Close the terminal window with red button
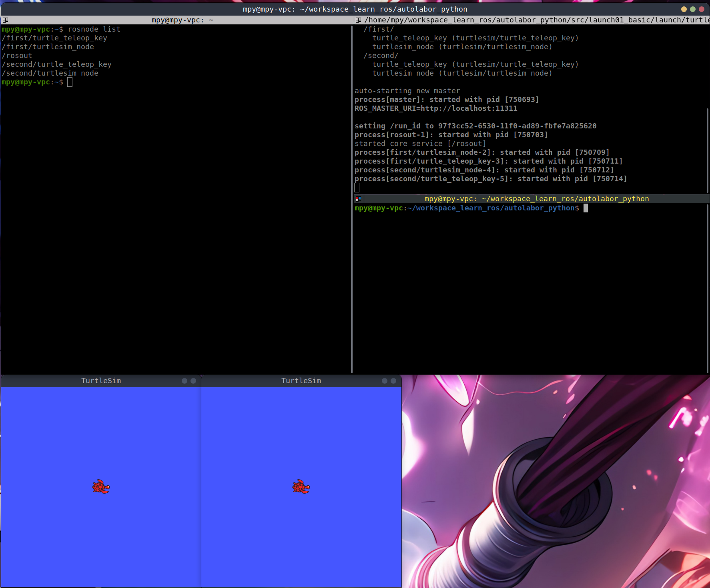 point(701,9)
